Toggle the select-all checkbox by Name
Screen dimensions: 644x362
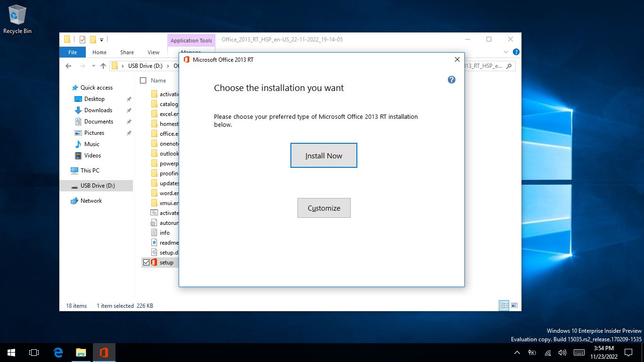pyautogui.click(x=143, y=81)
